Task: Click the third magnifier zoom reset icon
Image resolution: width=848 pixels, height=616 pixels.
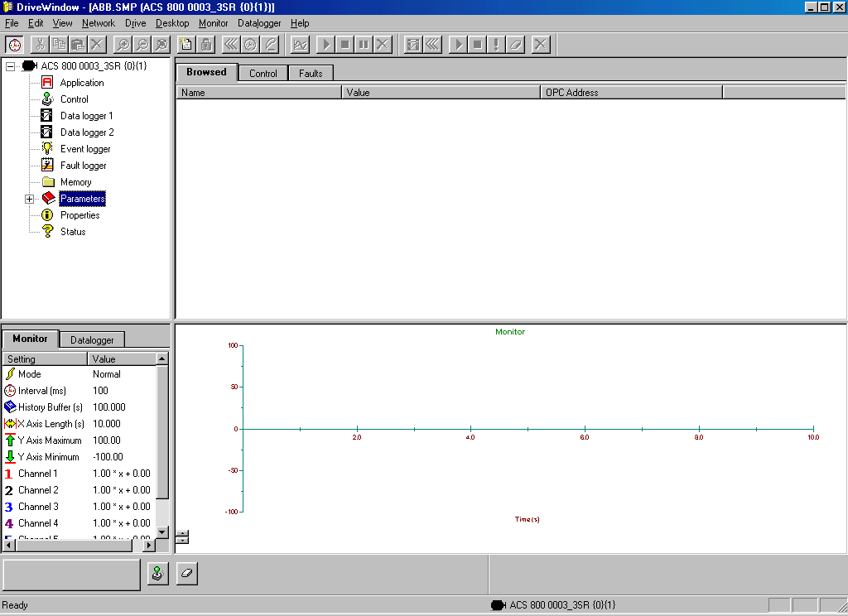Action: [x=161, y=45]
